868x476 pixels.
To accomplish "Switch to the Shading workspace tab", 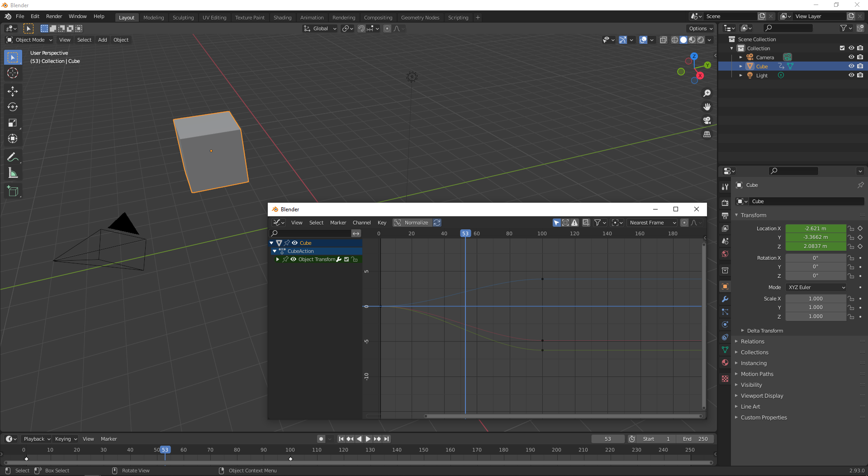I will (x=282, y=18).
